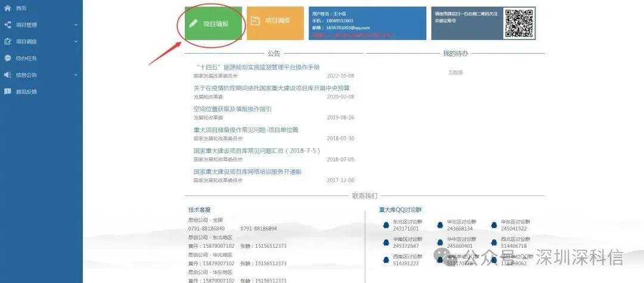Click the 项目管理 tree icon in sidebar
The image size is (644, 283).
point(7,24)
